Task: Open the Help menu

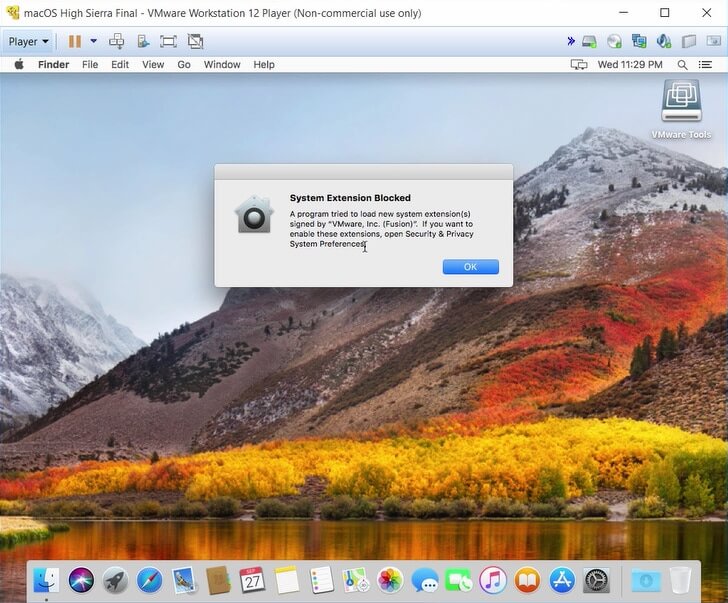Action: point(264,65)
